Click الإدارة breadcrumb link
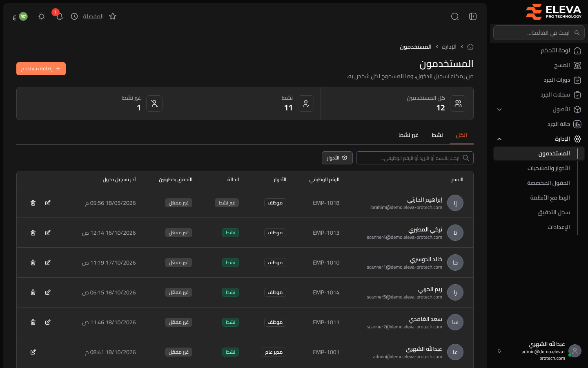This screenshot has width=588, height=368. 449,47
